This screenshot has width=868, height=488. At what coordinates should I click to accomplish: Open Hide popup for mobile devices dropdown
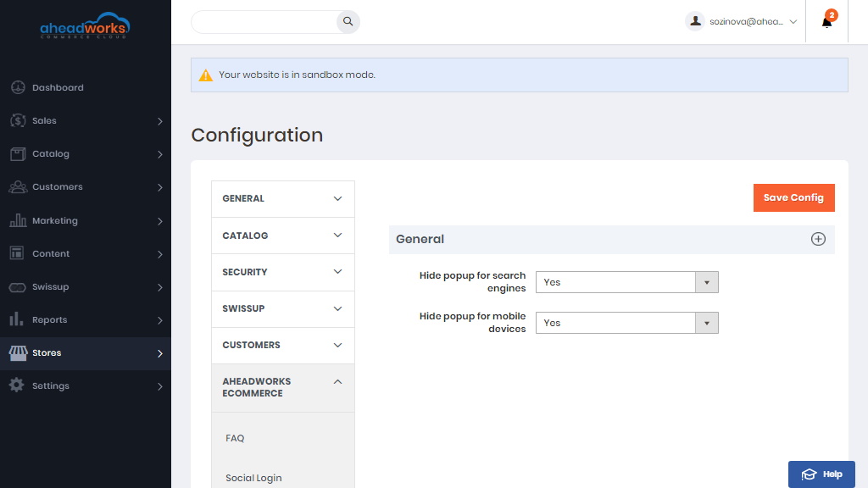(x=626, y=323)
